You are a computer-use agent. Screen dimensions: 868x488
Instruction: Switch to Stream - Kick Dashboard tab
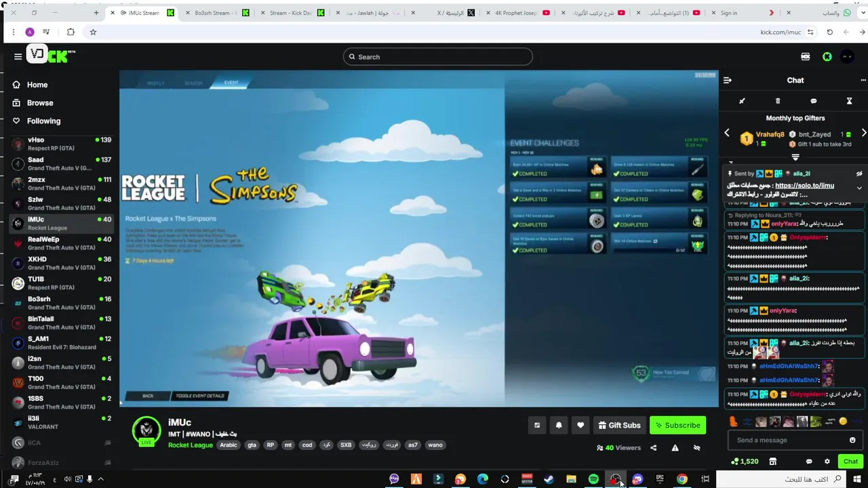(292, 13)
